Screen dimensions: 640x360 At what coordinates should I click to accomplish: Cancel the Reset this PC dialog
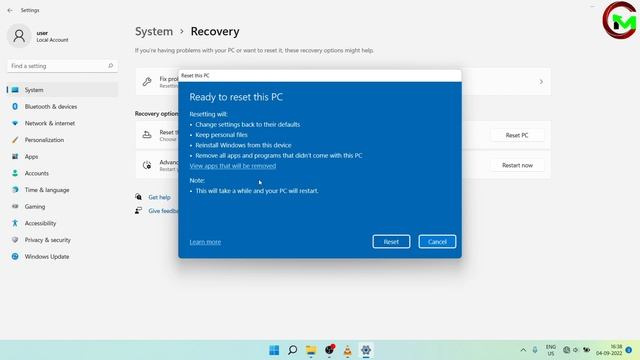[x=437, y=242]
